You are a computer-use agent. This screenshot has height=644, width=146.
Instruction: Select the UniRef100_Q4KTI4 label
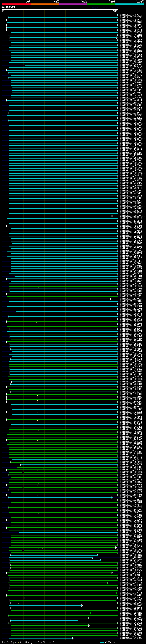[x=131, y=100]
